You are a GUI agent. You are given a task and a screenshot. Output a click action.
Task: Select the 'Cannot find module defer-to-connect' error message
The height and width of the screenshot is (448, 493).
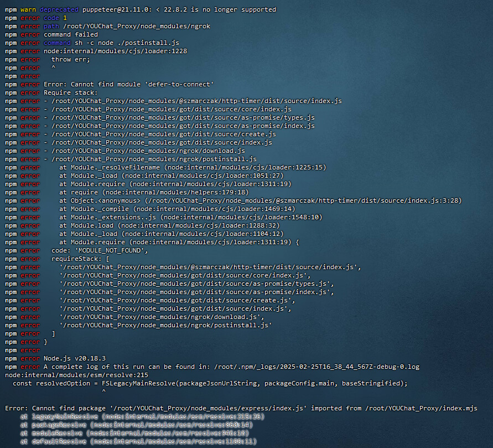pyautogui.click(x=129, y=84)
